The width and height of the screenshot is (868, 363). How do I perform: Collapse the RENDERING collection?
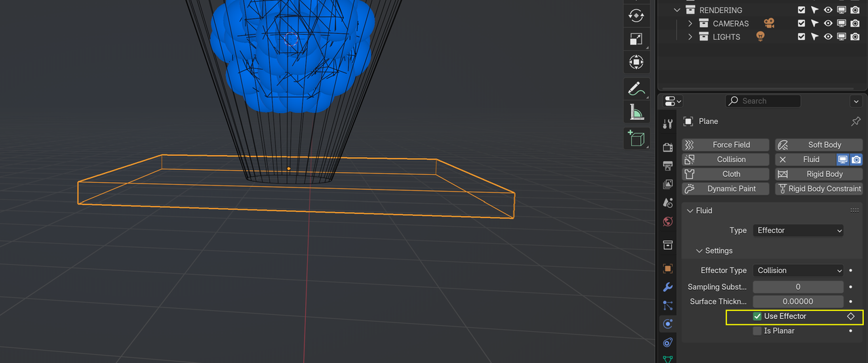[x=677, y=10]
